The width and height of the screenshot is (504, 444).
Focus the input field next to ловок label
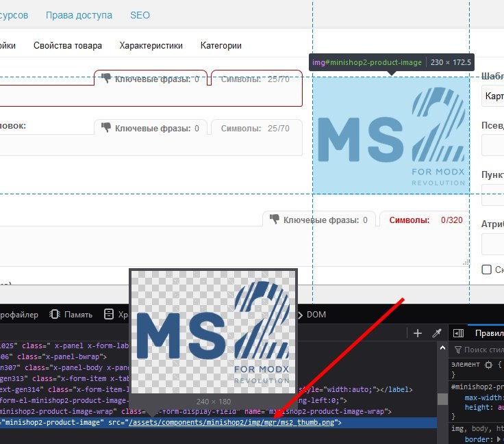pyautogui.click(x=151, y=145)
